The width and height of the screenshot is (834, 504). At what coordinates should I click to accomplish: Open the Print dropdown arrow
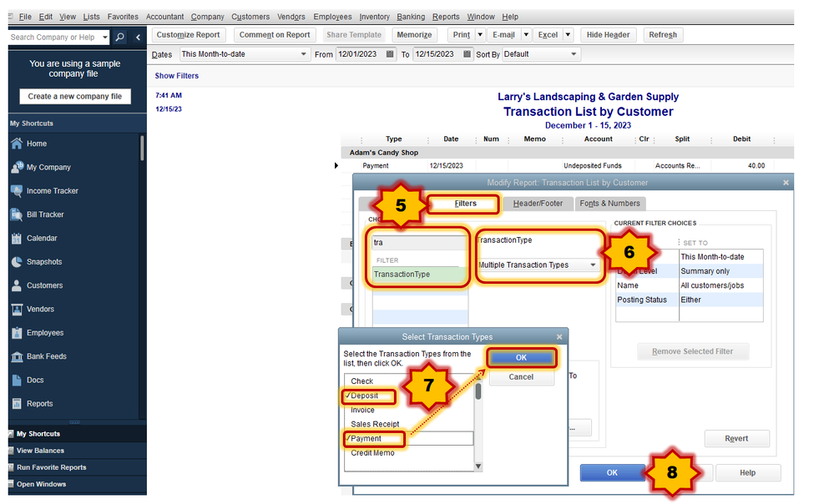(x=480, y=35)
